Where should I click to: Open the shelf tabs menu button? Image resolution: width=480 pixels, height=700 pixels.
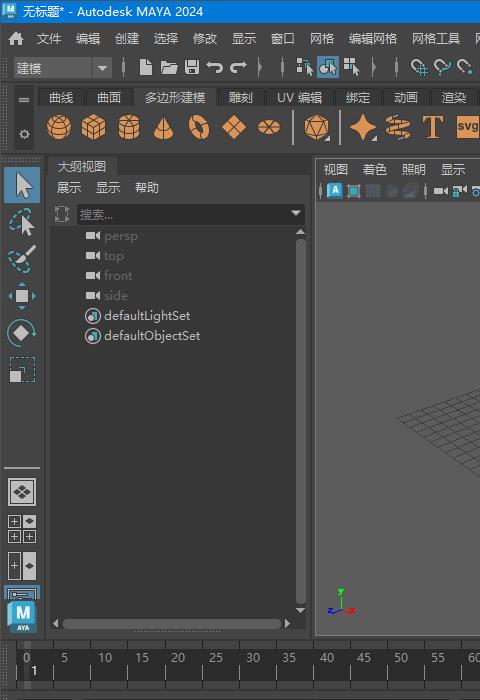click(24, 100)
